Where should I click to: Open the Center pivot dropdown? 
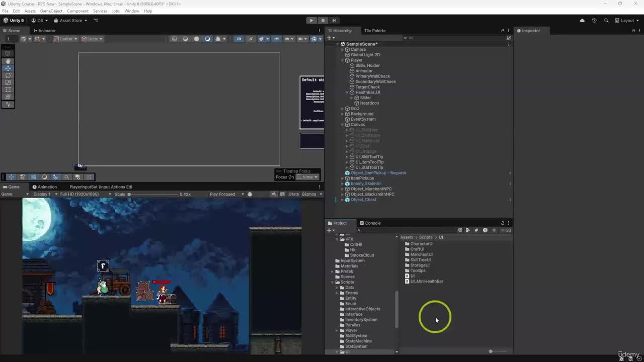point(65,39)
